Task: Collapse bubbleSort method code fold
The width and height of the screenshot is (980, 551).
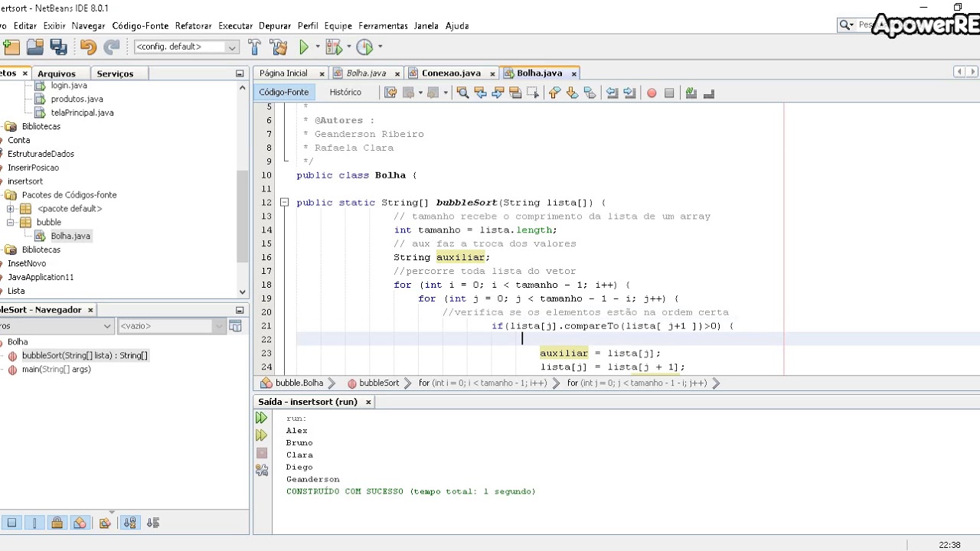Action: tap(284, 203)
